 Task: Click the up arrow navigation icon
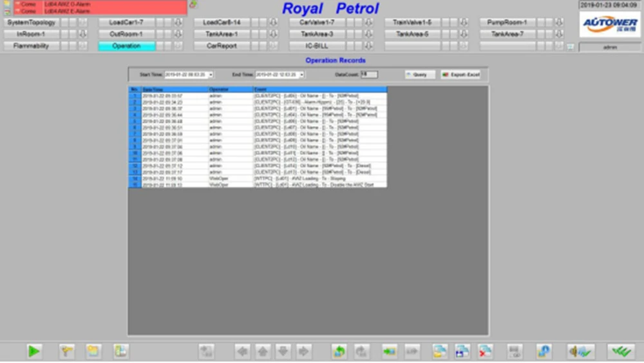coord(263,351)
